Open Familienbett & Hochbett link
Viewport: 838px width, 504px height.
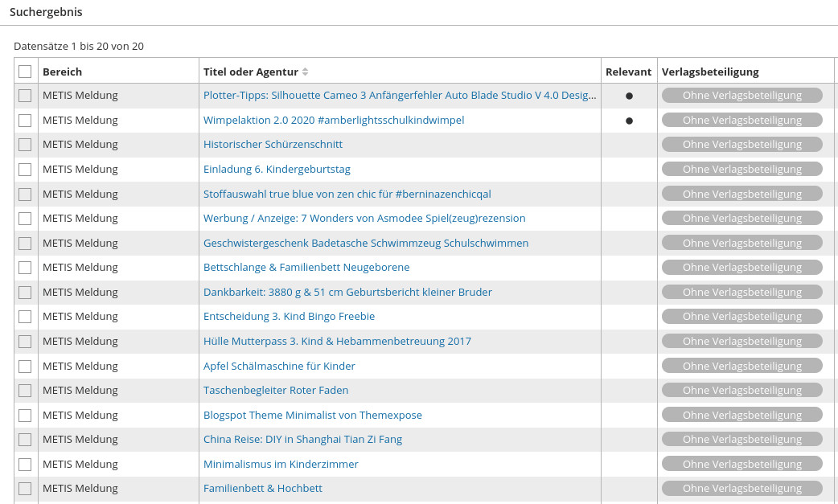pos(262,489)
